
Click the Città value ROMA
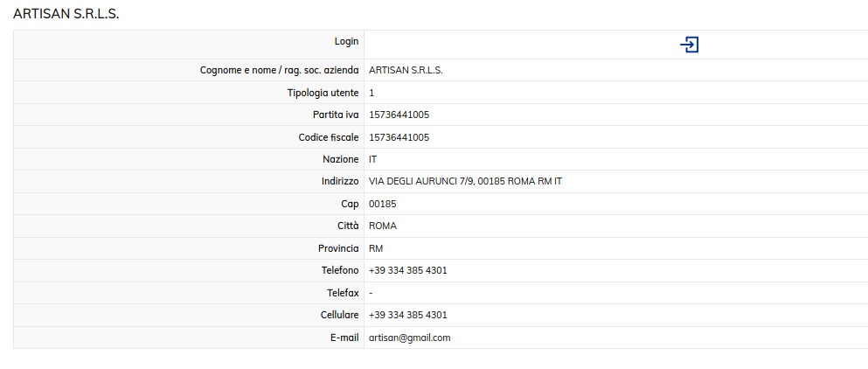click(x=383, y=226)
